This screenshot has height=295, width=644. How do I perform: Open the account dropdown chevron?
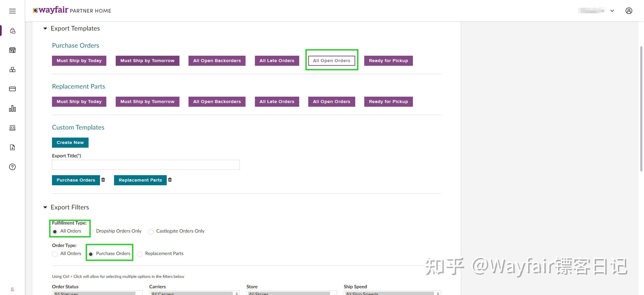coord(612,11)
